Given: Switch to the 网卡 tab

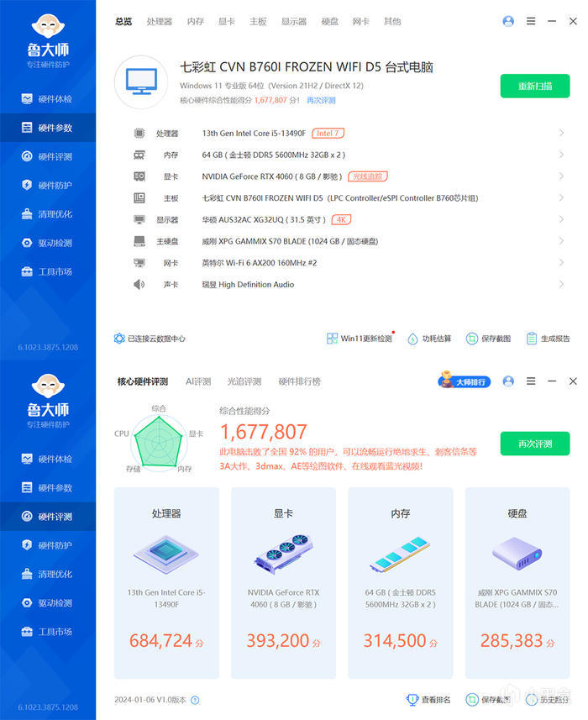Looking at the screenshot, I should pyautogui.click(x=361, y=22).
